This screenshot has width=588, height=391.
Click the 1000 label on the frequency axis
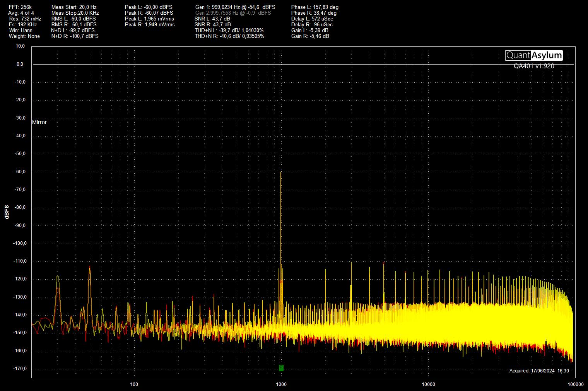(x=281, y=384)
